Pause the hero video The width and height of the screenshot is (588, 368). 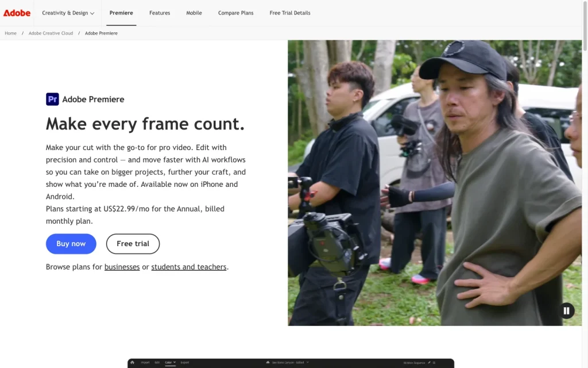click(x=566, y=310)
